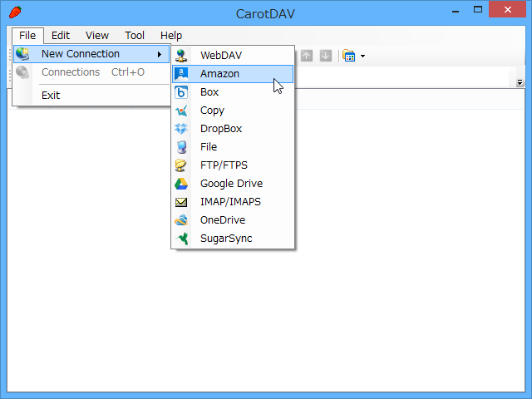Pick SugarSync as new connection

[x=233, y=239]
